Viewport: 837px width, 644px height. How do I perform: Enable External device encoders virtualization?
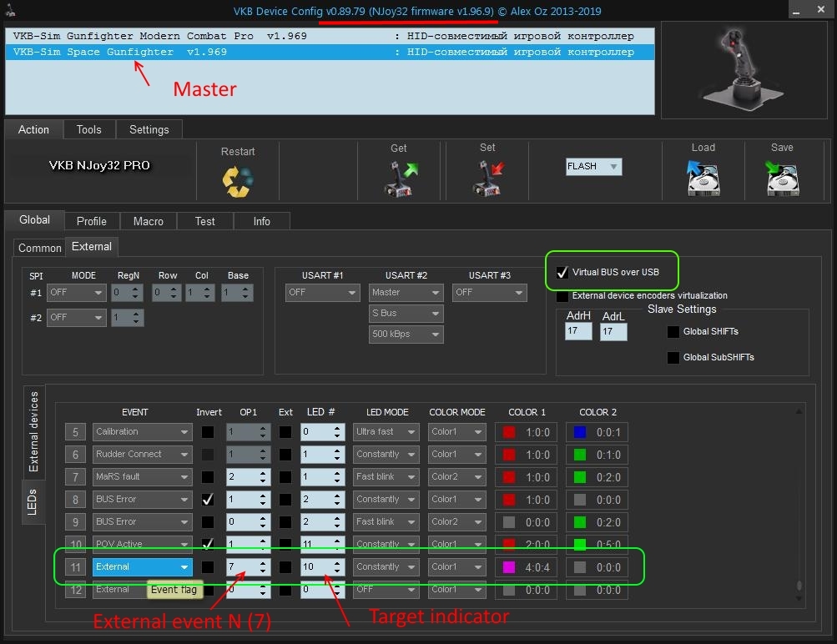(x=562, y=296)
